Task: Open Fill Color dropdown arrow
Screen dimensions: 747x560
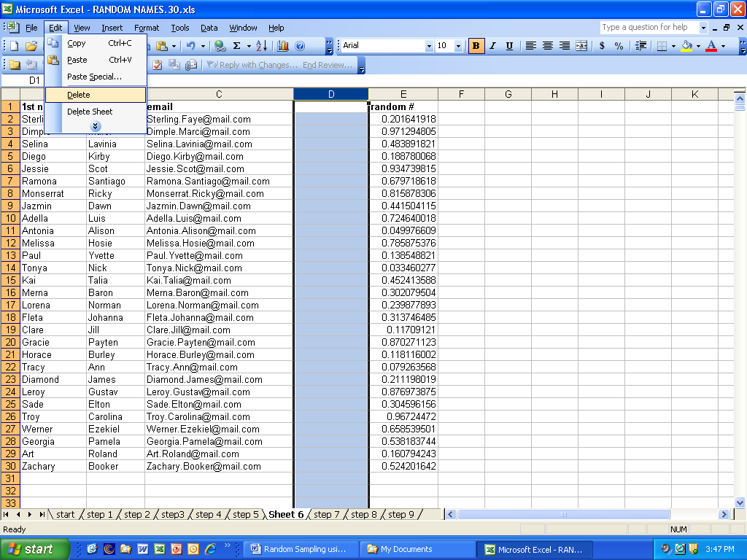Action: pos(698,46)
